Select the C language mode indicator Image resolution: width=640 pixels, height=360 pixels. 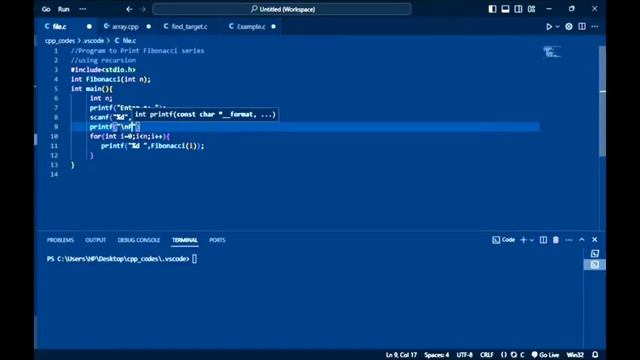tap(522, 355)
